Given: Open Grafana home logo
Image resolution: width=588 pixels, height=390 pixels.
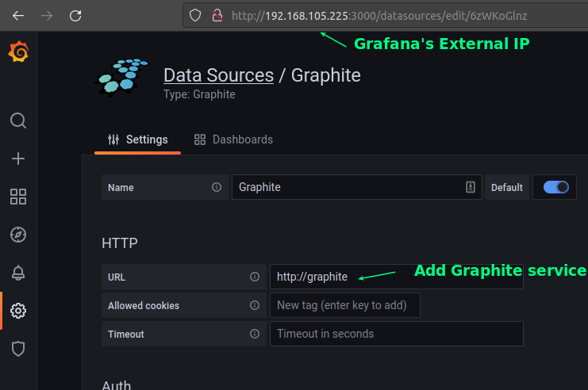Looking at the screenshot, I should pyautogui.click(x=18, y=52).
